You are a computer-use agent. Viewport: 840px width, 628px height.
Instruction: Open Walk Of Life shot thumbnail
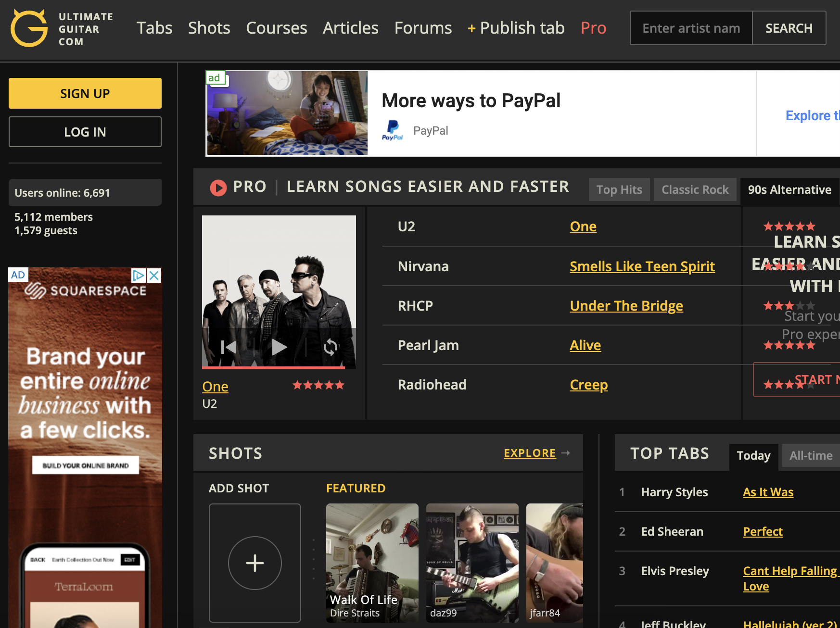click(372, 563)
